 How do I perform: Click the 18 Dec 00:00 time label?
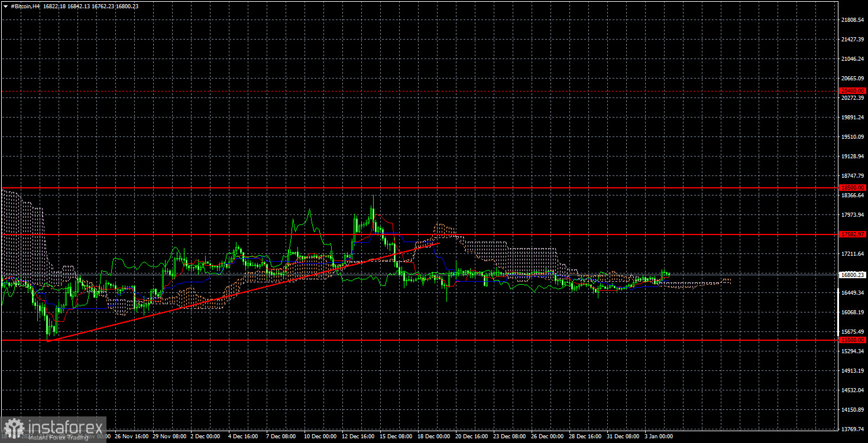(x=433, y=437)
